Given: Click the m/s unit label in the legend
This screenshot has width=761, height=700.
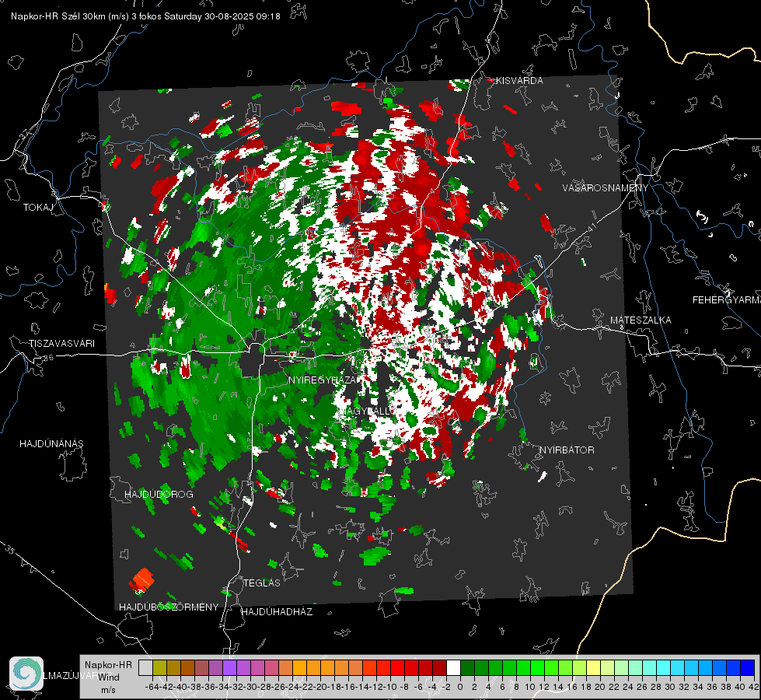Looking at the screenshot, I should [108, 689].
